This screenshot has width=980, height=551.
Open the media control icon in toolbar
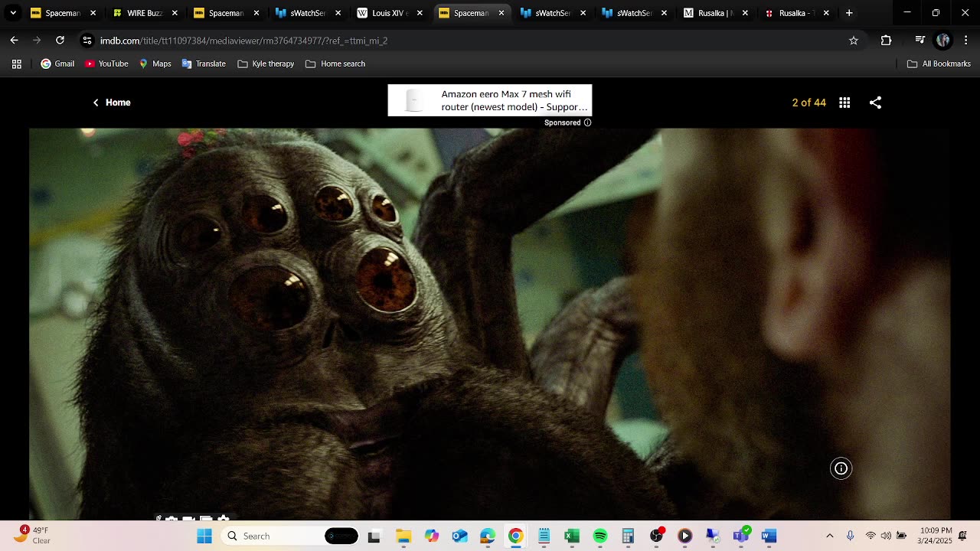coord(920,41)
